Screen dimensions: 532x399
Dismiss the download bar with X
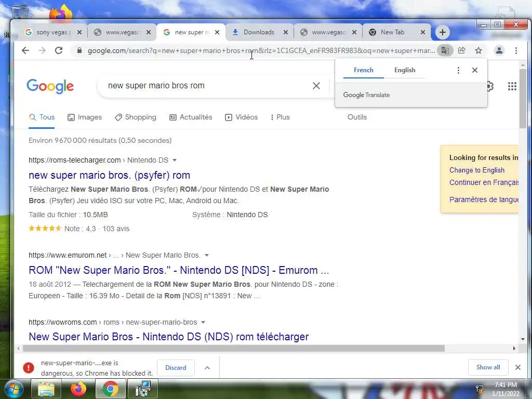[x=518, y=367]
